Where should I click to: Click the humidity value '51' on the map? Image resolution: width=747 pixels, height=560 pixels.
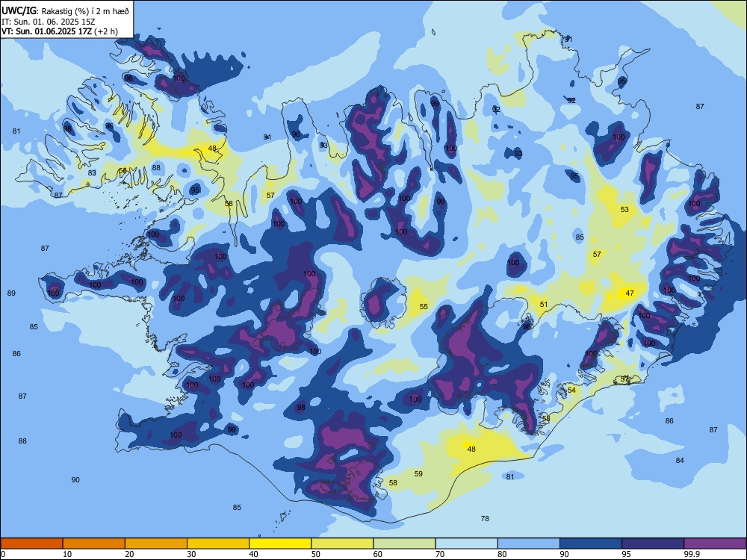click(x=544, y=304)
